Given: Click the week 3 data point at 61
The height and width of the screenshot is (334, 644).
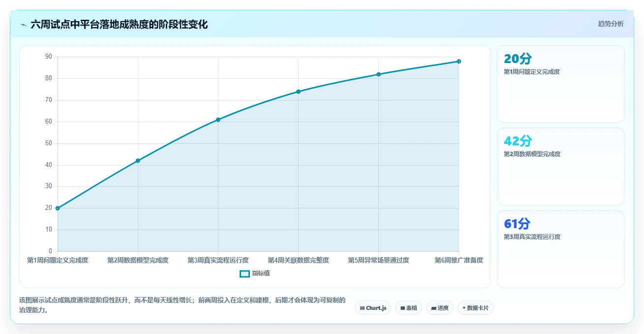Looking at the screenshot, I should point(218,120).
